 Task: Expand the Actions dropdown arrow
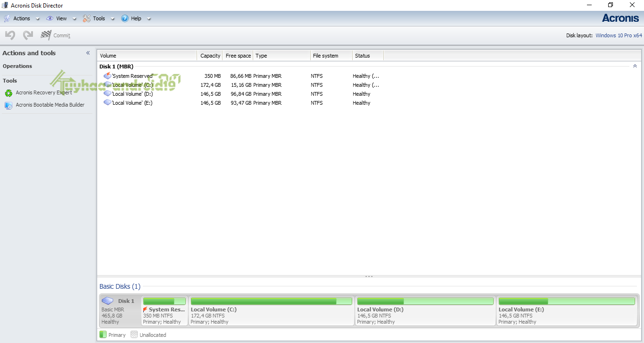point(38,19)
